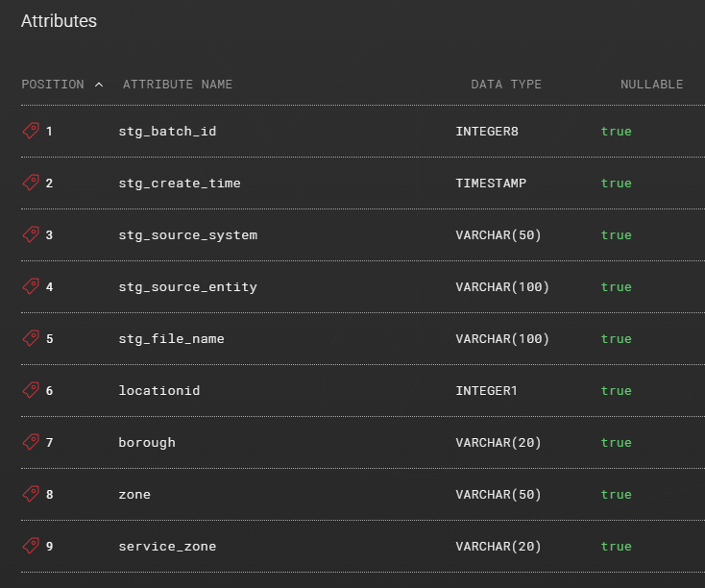
Task: Select the tag icon for locationid attribute
Action: (31, 390)
